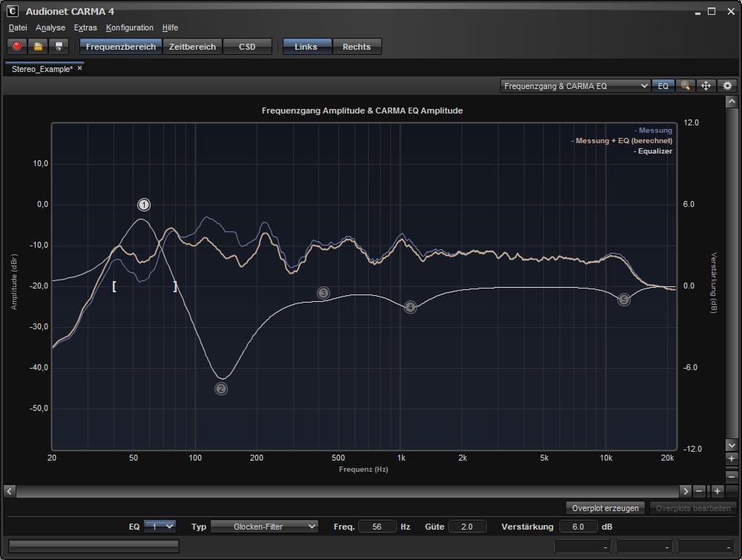
Task: Select EQ filter node 4 on the curve
Action: [x=410, y=307]
